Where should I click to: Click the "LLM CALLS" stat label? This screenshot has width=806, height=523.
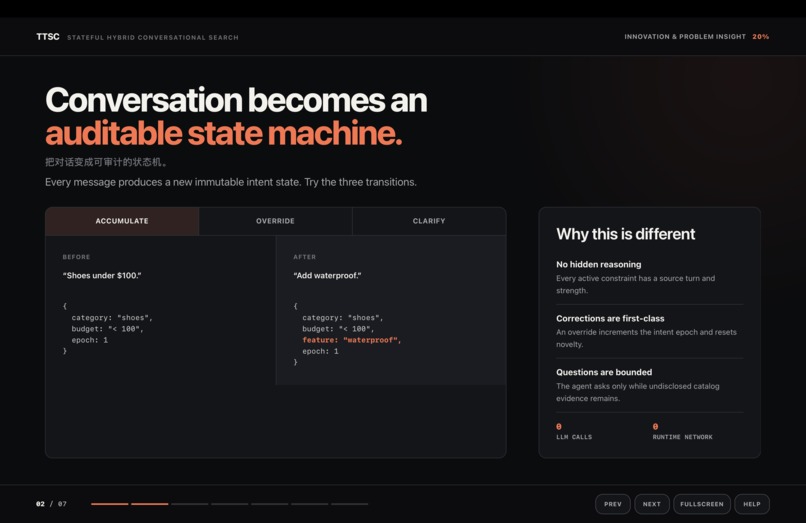point(574,437)
